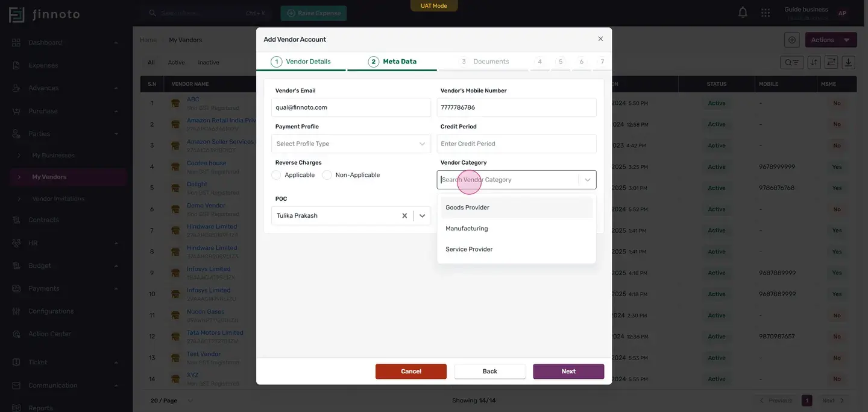Screen dimensions: 868x412
Task: Go to the Documents step tab
Action: pos(485,62)
